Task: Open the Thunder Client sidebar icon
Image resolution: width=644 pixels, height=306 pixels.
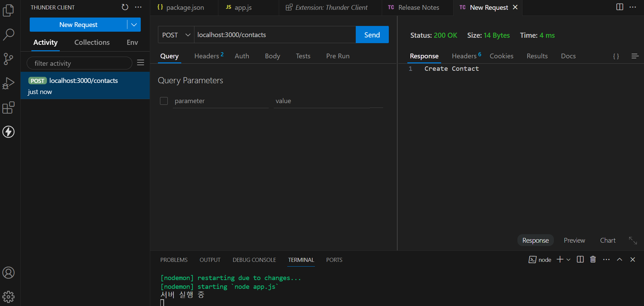Action: click(8, 132)
